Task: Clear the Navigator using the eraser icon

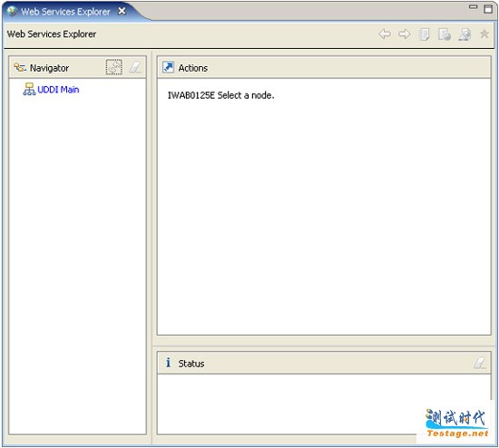Action: coord(135,67)
